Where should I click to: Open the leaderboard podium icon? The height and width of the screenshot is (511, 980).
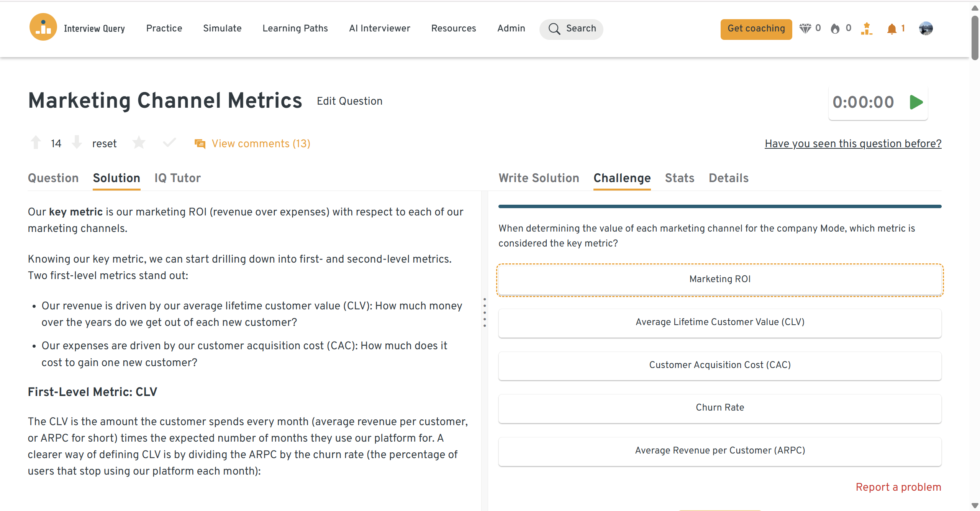(x=867, y=29)
